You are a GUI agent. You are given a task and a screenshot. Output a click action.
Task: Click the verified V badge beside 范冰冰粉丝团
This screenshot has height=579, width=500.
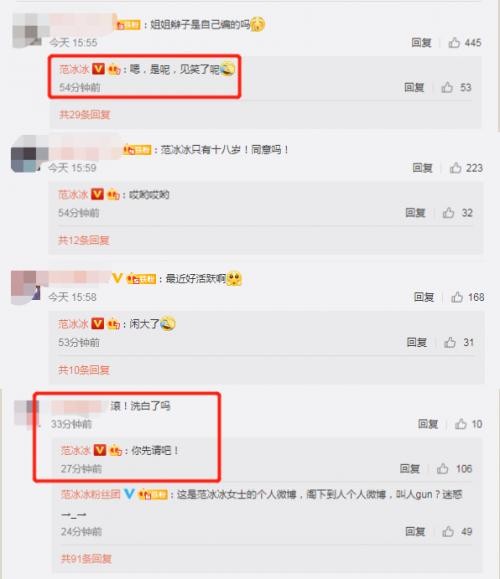[x=129, y=494]
